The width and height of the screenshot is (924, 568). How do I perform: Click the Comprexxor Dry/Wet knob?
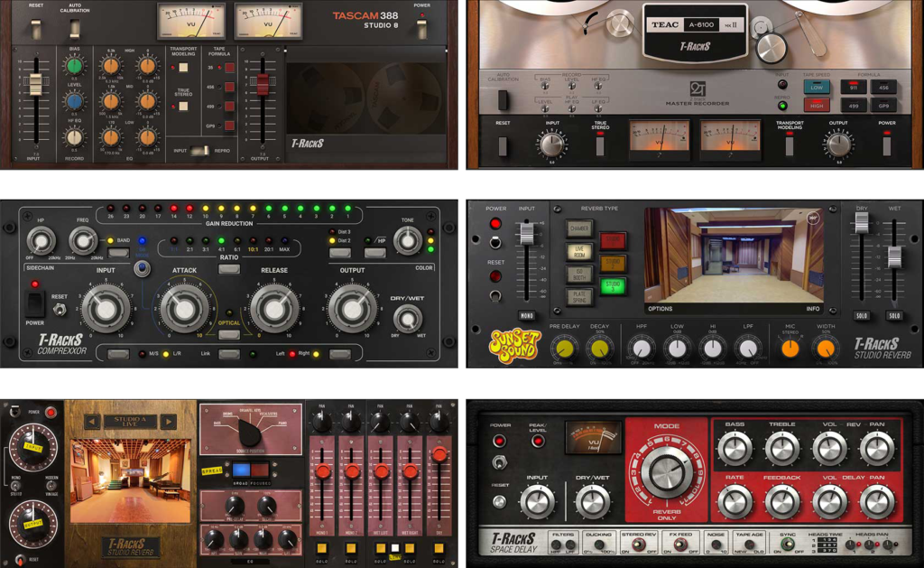click(407, 319)
